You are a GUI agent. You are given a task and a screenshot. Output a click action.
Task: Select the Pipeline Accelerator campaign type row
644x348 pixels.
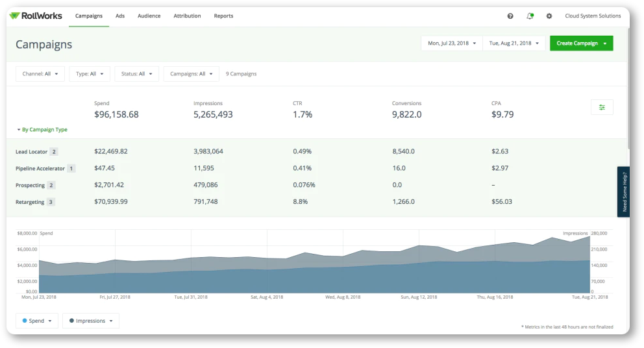pos(317,168)
